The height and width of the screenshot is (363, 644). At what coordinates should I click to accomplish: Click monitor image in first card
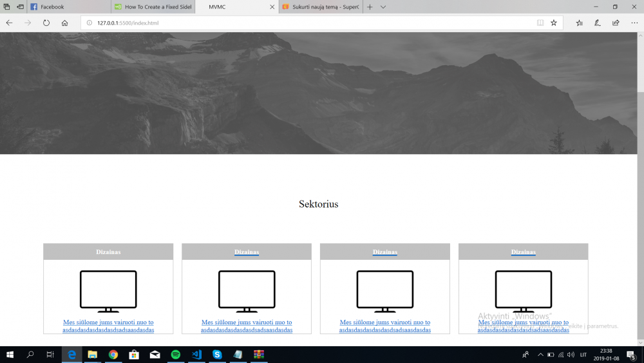tap(108, 291)
